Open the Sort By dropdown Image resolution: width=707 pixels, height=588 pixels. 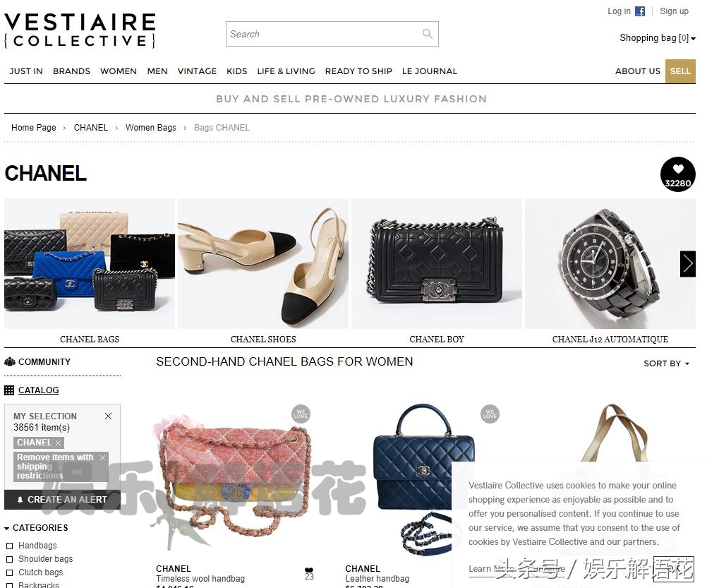click(666, 364)
